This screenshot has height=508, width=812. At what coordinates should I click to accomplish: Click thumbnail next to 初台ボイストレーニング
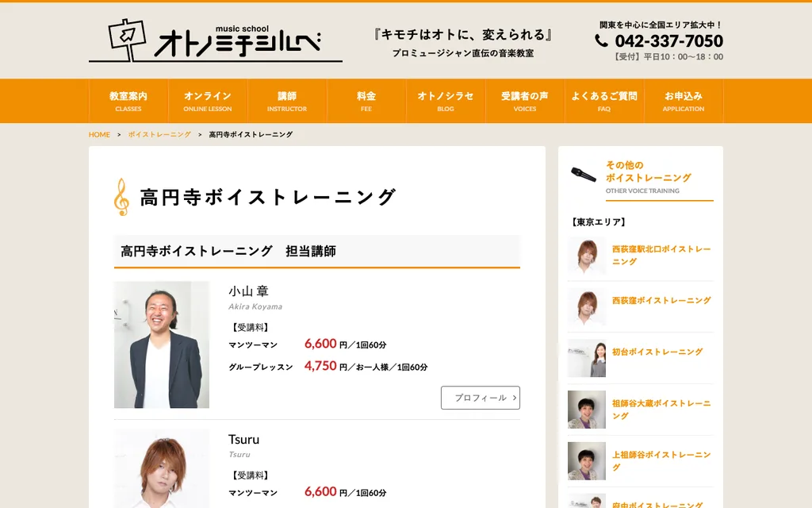587,358
